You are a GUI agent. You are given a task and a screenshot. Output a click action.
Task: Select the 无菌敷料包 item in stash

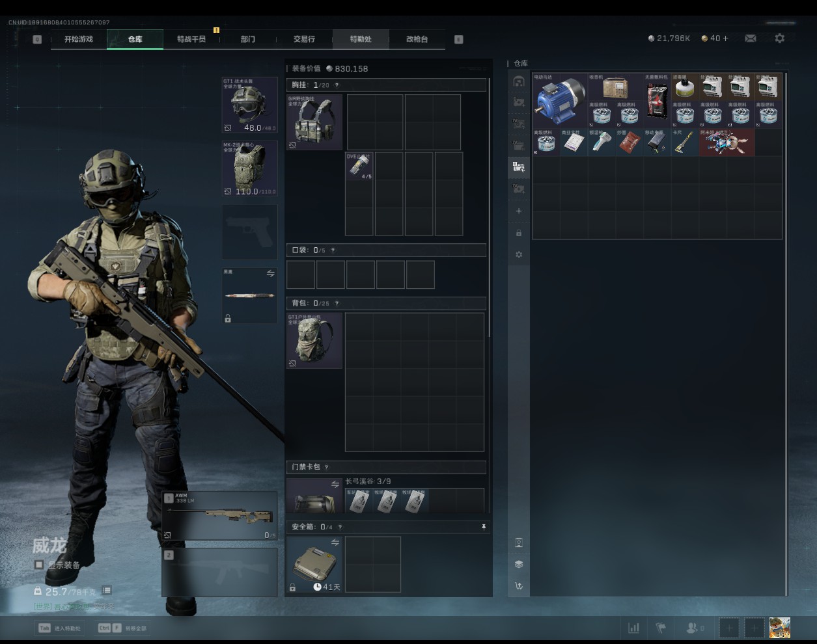657,100
